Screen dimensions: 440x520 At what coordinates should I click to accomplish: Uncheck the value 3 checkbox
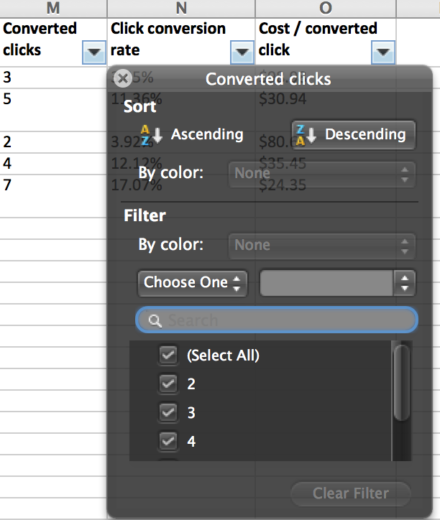click(168, 413)
